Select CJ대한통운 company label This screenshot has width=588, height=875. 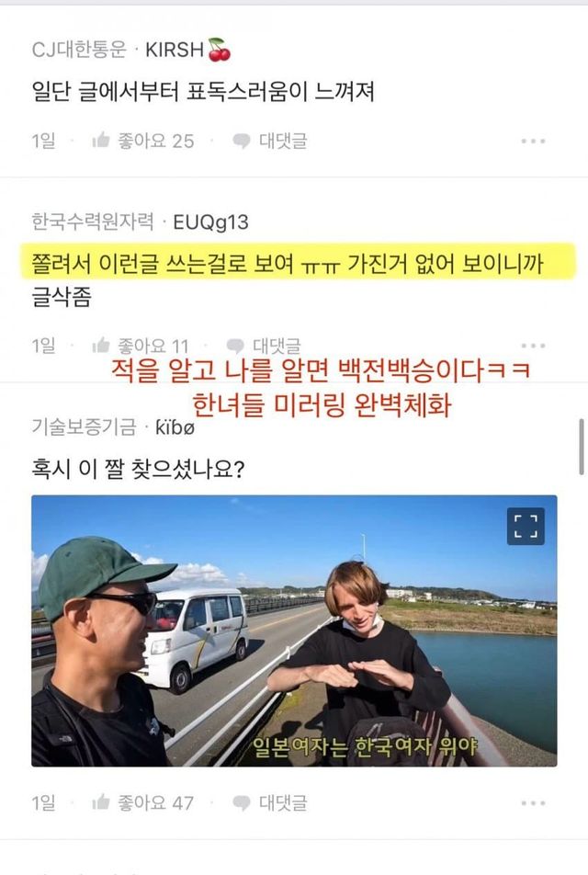click(x=79, y=50)
